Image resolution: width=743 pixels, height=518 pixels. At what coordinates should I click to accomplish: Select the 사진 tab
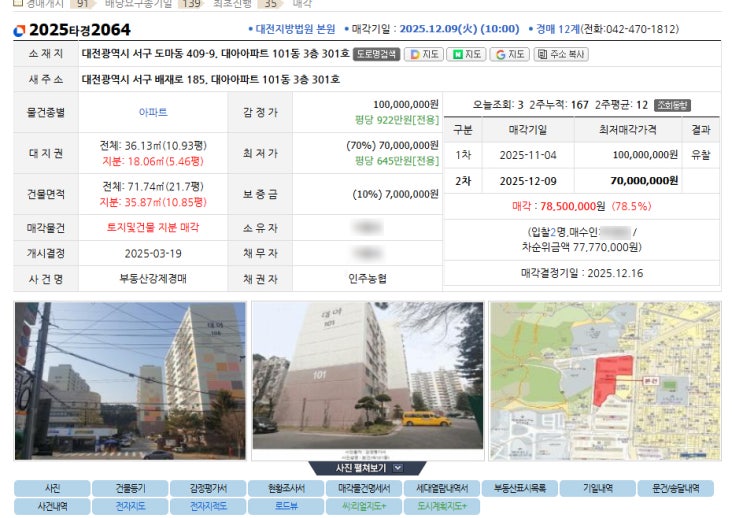click(x=52, y=489)
